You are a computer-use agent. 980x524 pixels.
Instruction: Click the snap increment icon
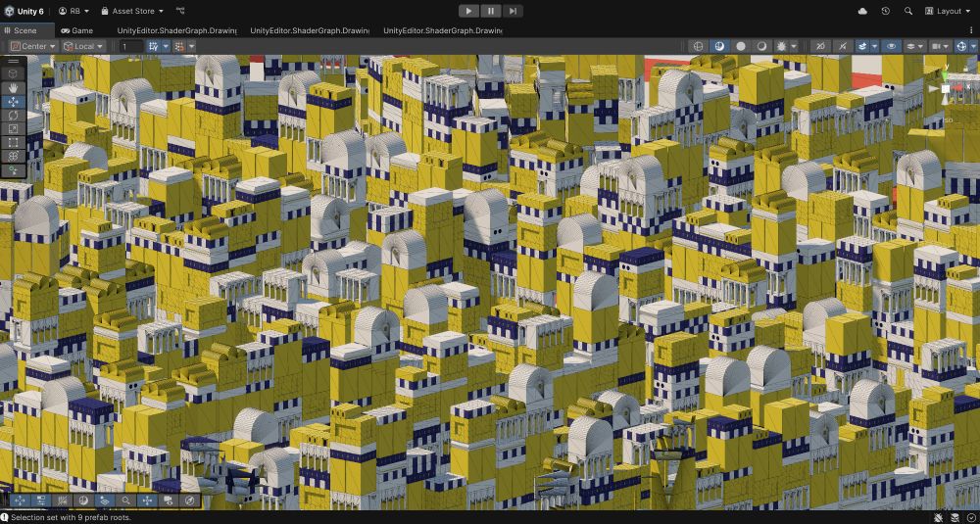(x=179, y=46)
